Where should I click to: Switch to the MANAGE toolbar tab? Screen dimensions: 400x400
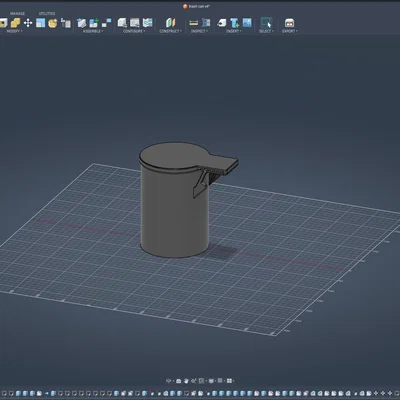click(17, 14)
